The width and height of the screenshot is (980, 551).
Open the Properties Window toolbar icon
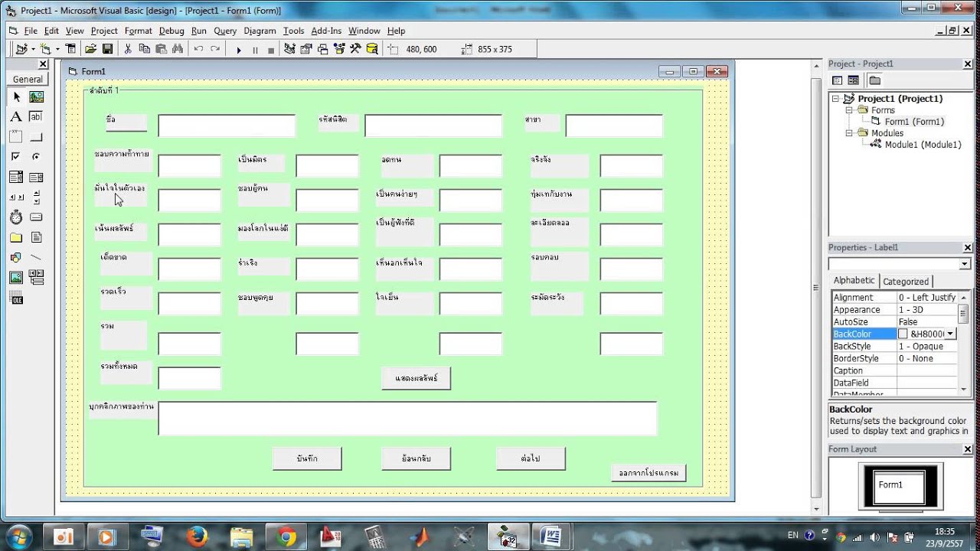(306, 49)
